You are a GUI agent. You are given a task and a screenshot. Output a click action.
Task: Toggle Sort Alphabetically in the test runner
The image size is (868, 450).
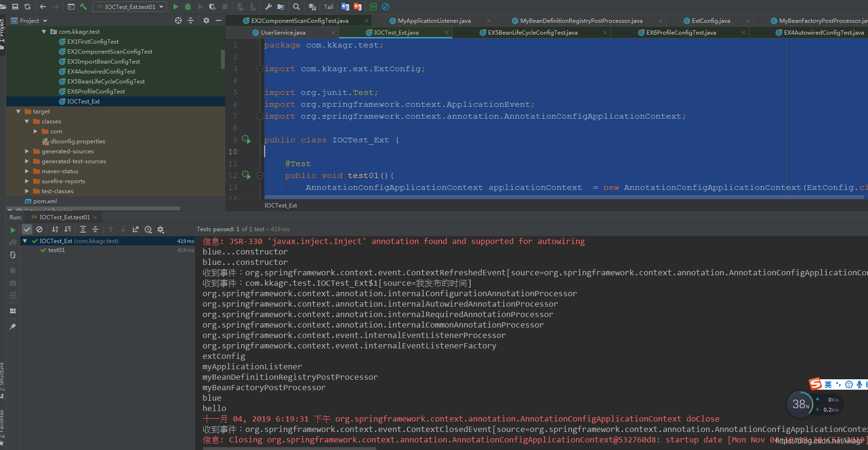point(55,229)
